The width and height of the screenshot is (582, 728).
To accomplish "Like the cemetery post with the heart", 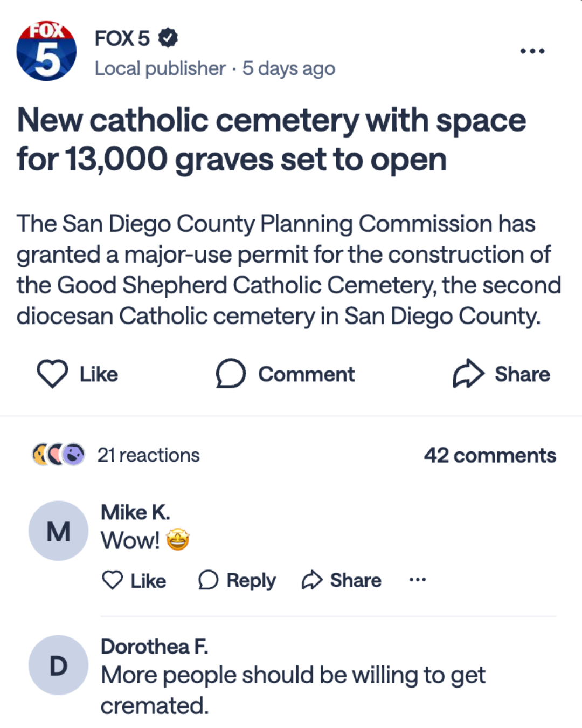I will point(52,374).
